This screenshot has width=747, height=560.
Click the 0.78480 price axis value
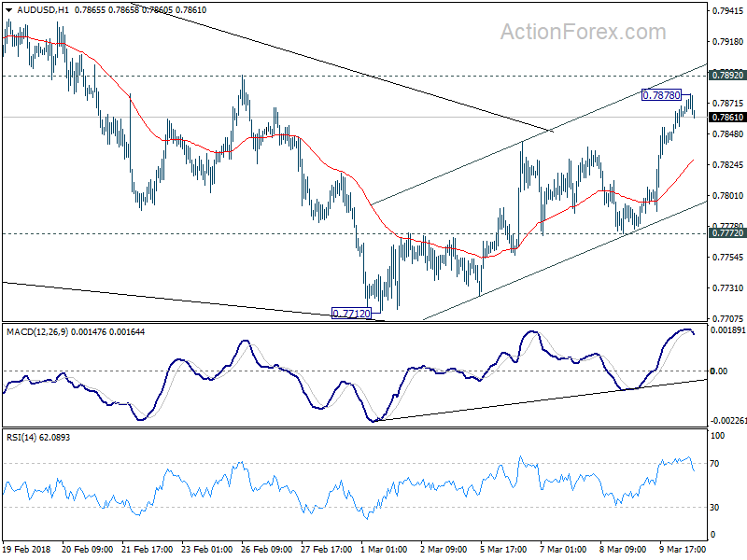727,134
